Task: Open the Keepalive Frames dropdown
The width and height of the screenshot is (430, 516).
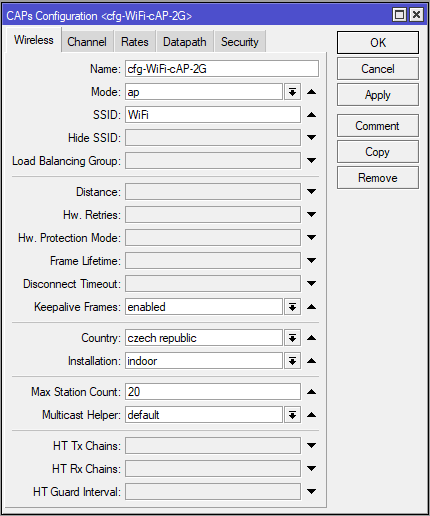Action: pos(292,307)
